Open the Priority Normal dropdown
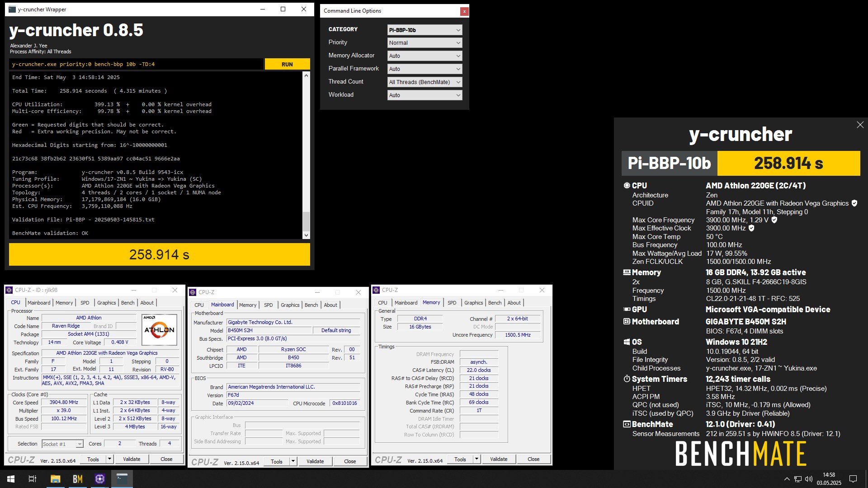Screen dimensions: 868x488 click(425, 43)
